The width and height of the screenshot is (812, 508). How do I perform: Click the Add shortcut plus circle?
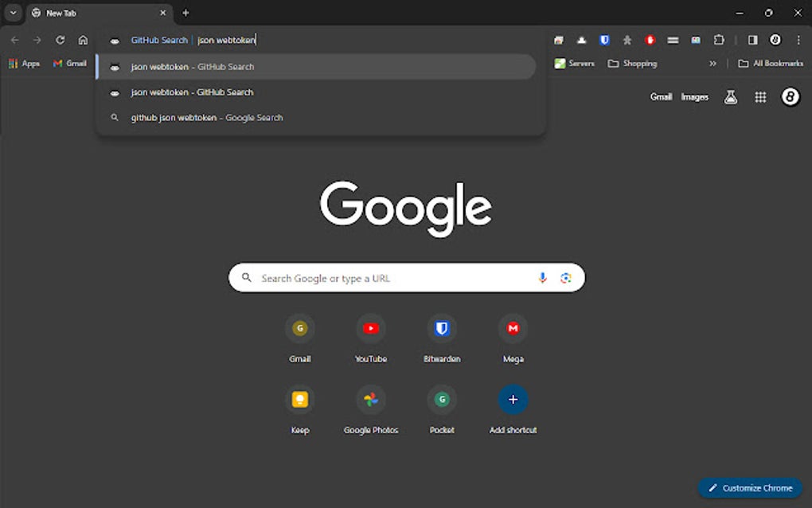513,399
